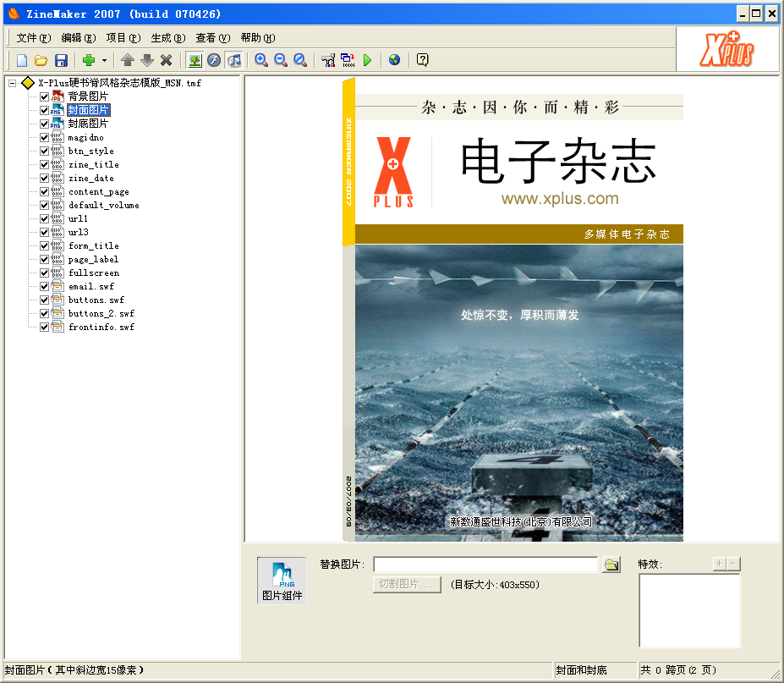This screenshot has height=683, width=784.
Task: Click the Help question mark icon
Action: [423, 61]
